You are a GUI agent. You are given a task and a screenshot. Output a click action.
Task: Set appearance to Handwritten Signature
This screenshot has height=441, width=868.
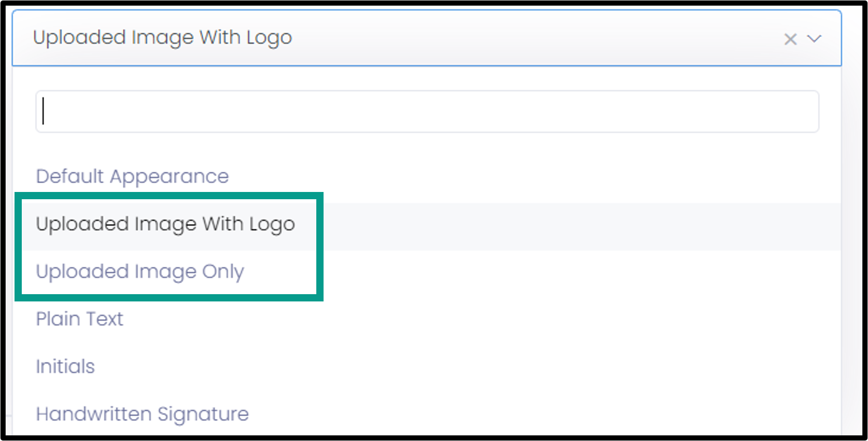click(x=142, y=414)
